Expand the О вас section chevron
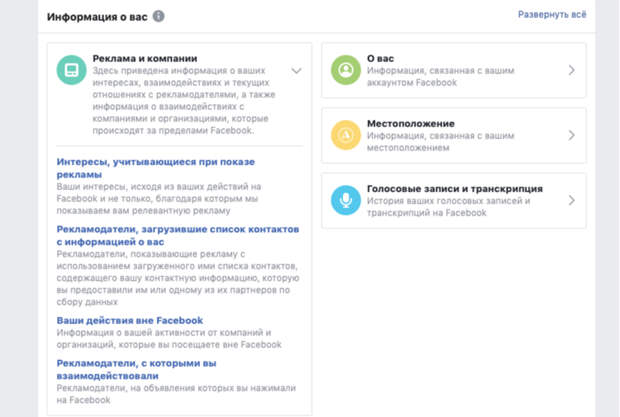The image size is (620, 417). (571, 70)
